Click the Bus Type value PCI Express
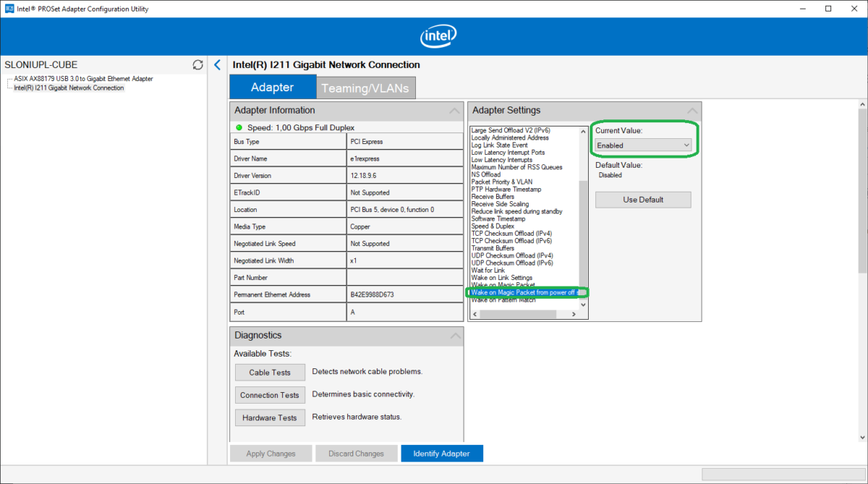The width and height of the screenshot is (868, 484). tap(367, 142)
